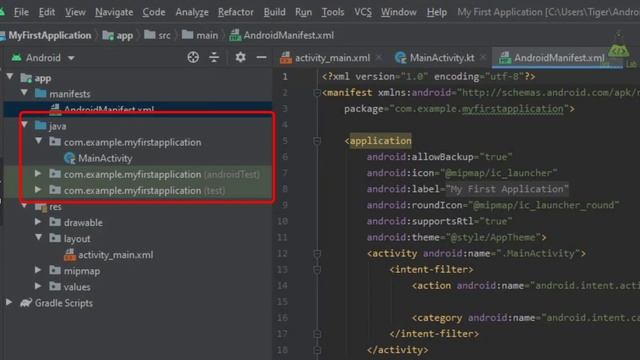Switch to activity_main.xml editor tab
640x360 pixels.
pyautogui.click(x=325, y=58)
